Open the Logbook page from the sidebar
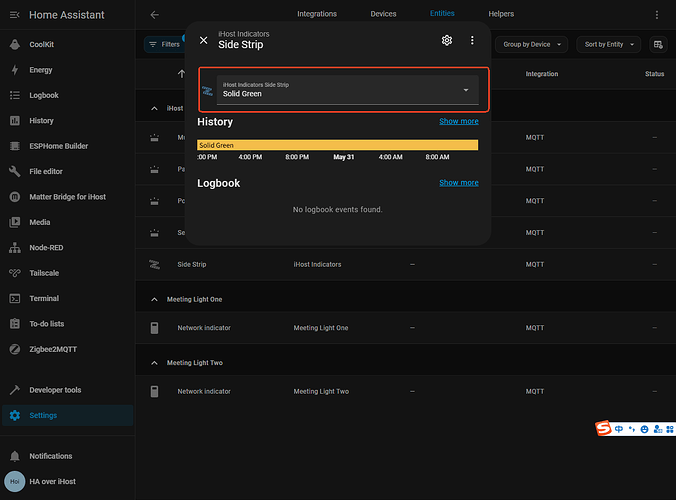Image resolution: width=676 pixels, height=500 pixels. pos(68,95)
